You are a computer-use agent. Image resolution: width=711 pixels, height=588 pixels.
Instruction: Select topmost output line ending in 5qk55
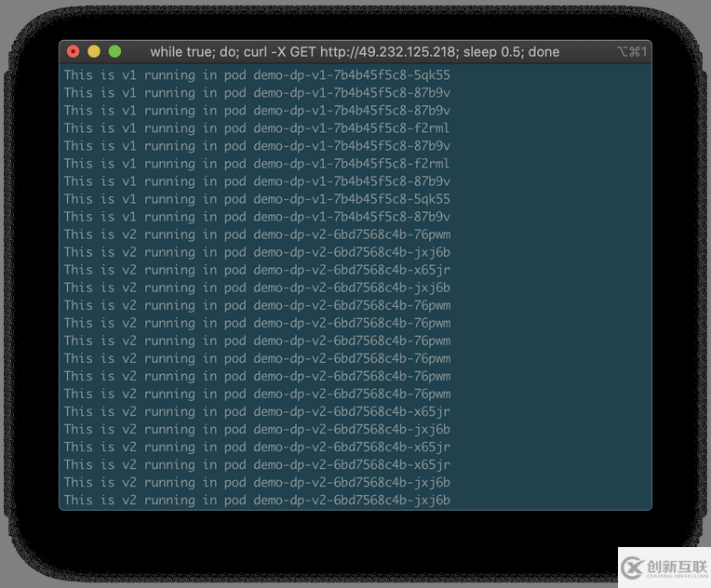point(257,75)
